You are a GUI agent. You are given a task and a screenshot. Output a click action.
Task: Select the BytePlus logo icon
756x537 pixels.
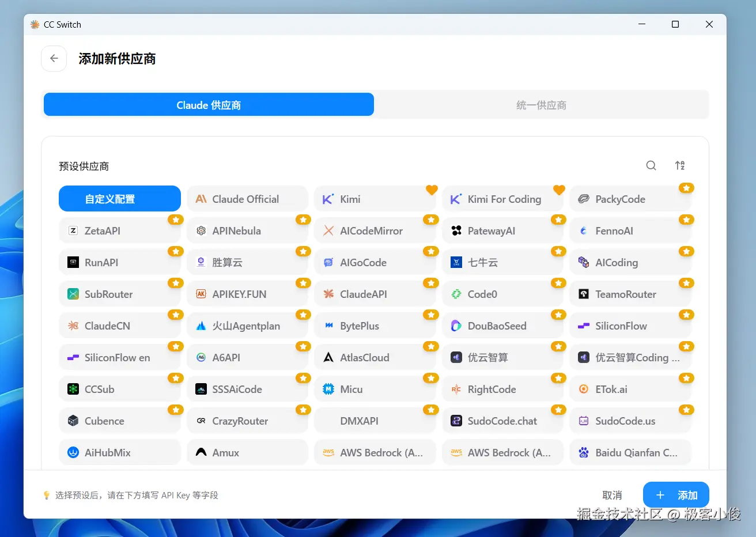[x=328, y=326]
